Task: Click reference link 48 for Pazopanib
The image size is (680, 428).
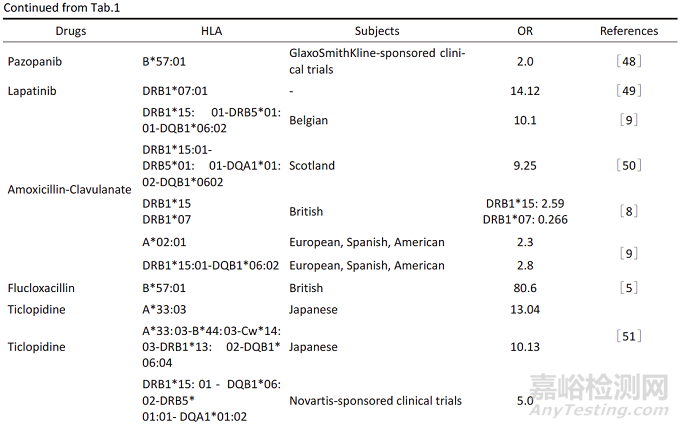Action: tap(629, 61)
